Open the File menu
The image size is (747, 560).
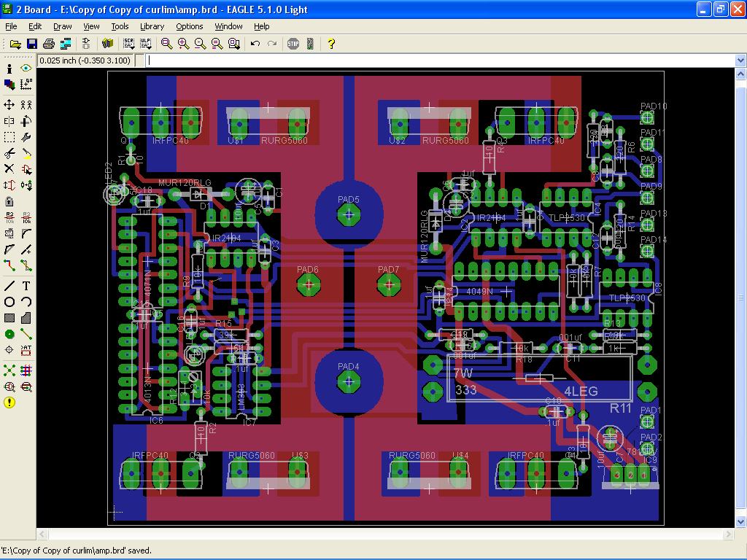coord(11,26)
